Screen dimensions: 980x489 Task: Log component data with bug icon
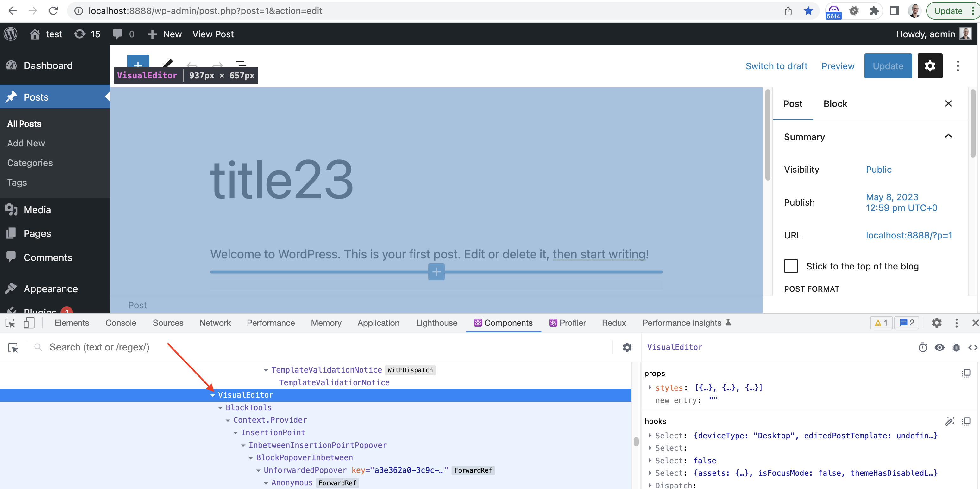(956, 347)
